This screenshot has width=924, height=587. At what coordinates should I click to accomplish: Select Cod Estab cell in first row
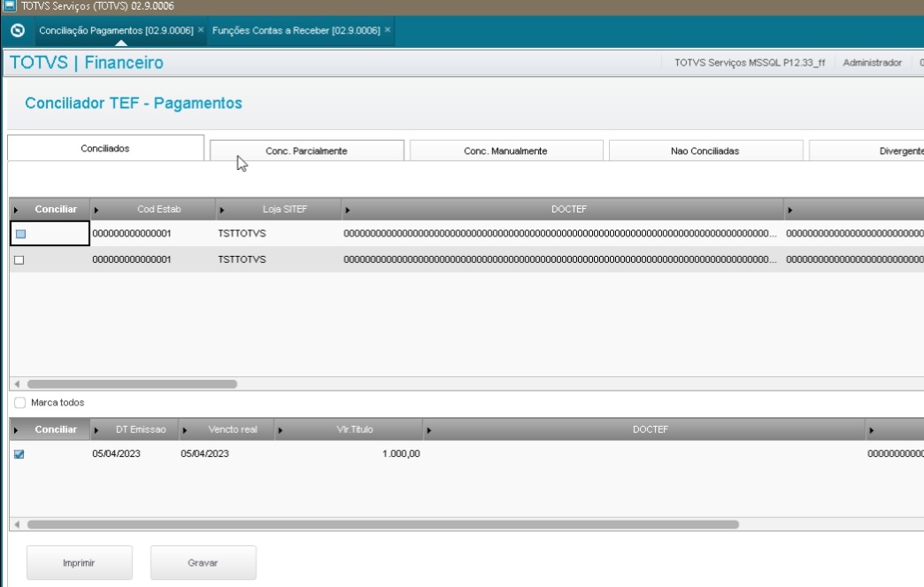pos(152,234)
